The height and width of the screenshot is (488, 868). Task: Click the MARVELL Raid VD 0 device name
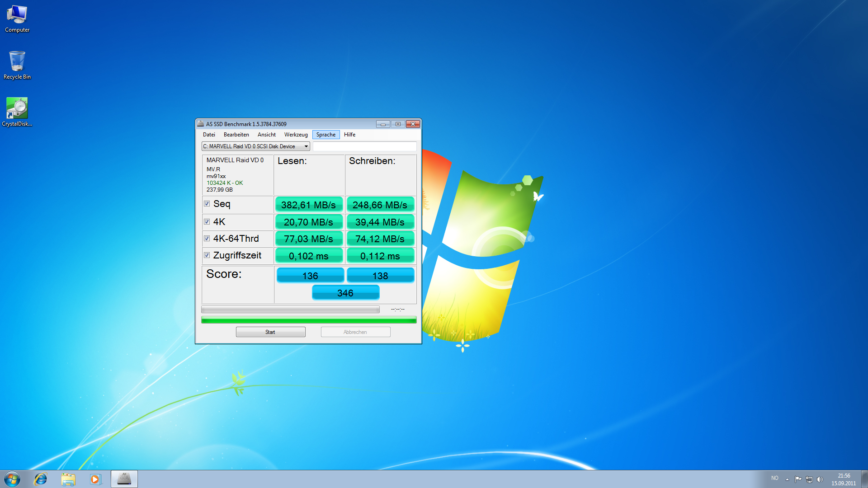tap(235, 160)
